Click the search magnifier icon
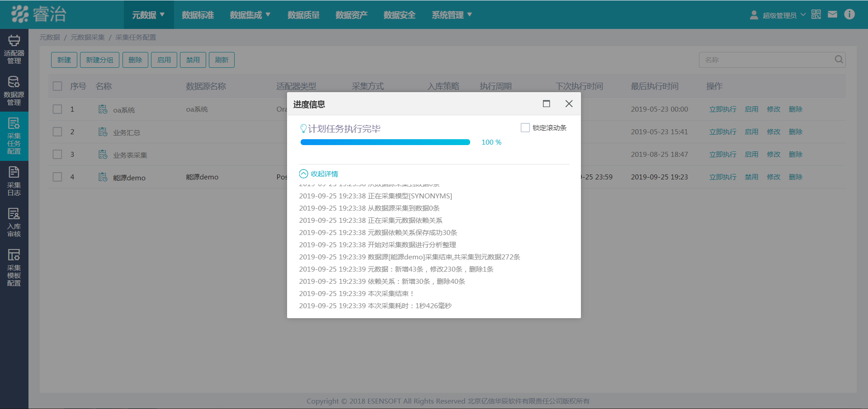The height and width of the screenshot is (409, 868). click(839, 59)
